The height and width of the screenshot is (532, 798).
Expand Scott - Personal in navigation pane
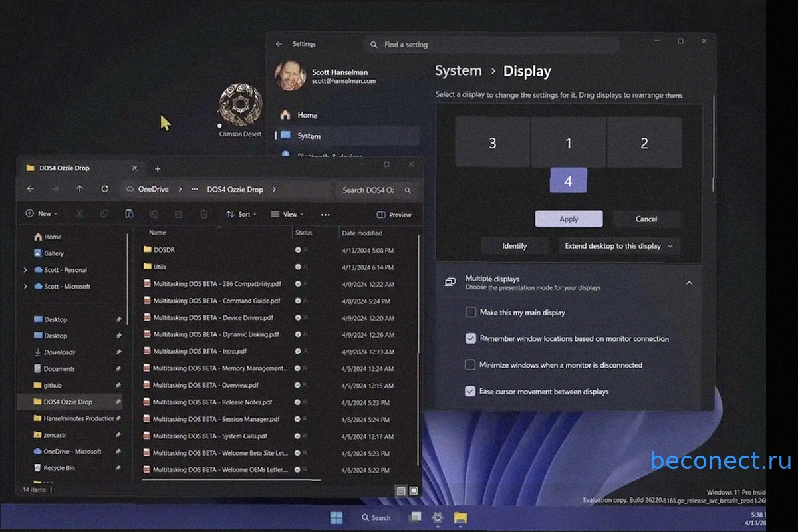click(x=25, y=270)
